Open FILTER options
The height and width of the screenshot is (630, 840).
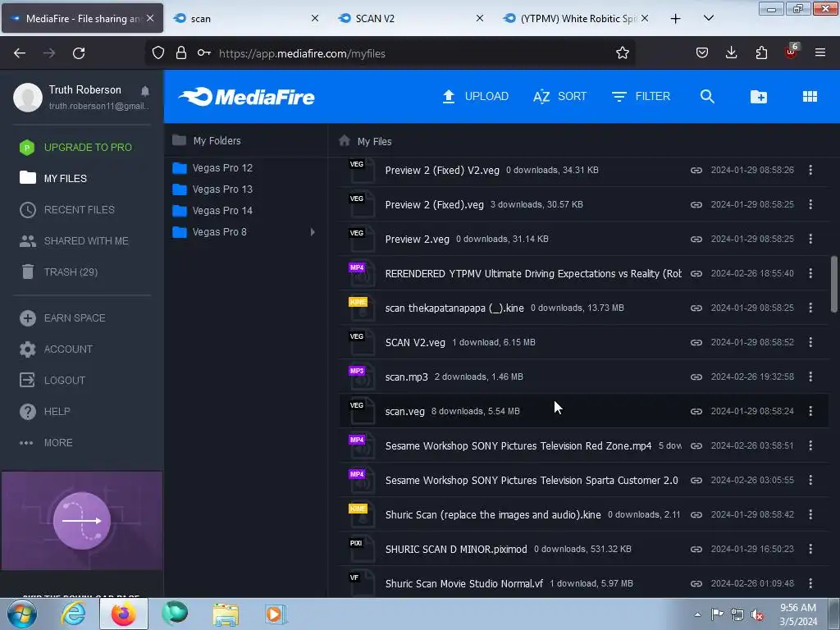click(x=641, y=97)
